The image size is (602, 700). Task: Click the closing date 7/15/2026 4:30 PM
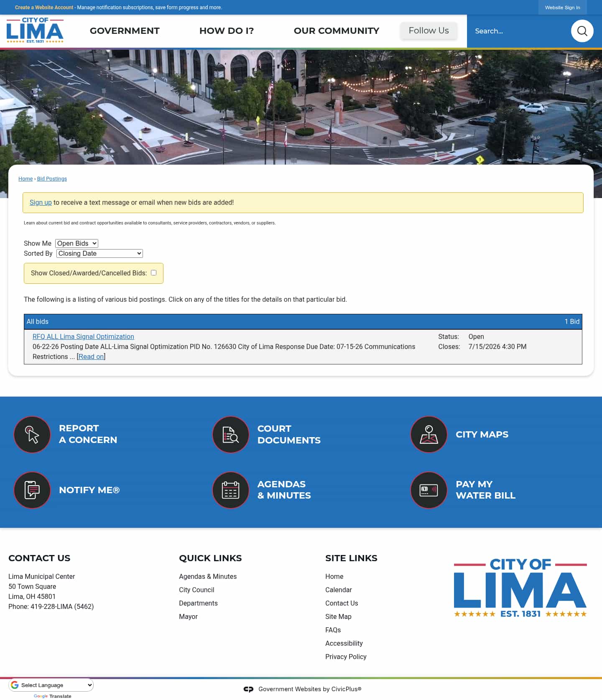[497, 346]
